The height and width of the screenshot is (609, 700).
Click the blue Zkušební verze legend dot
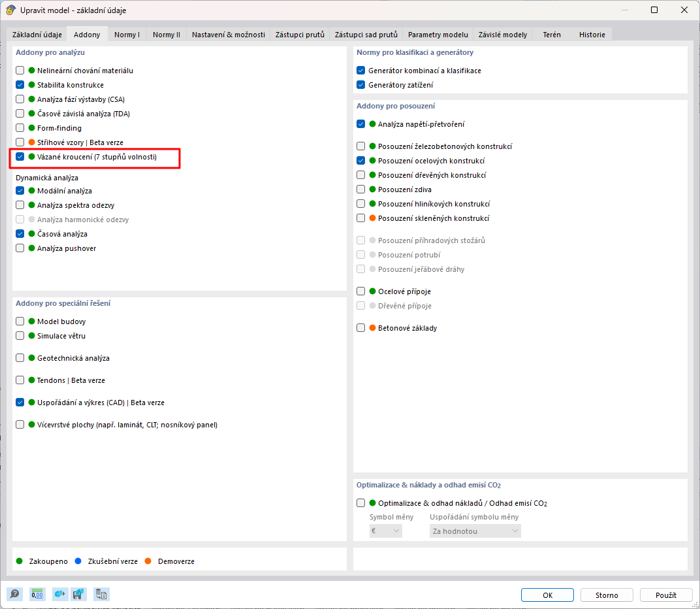coord(78,561)
